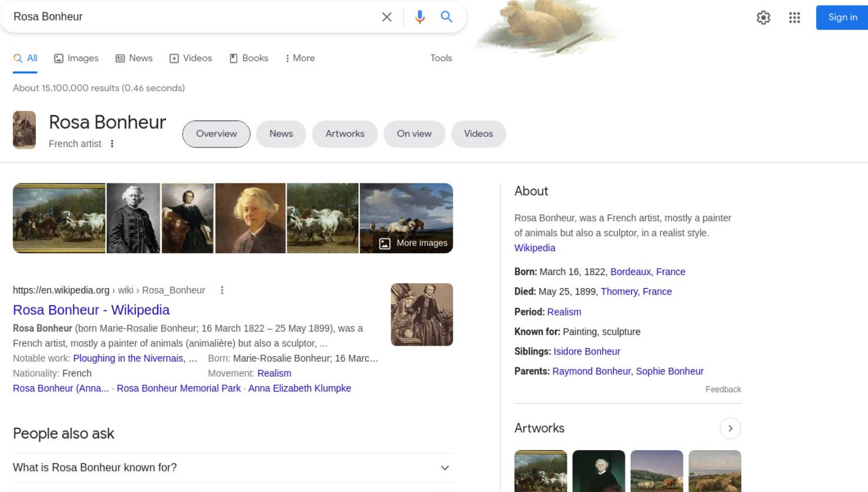Click the Artworks section heading
This screenshot has height=492, width=868.
pos(539,429)
